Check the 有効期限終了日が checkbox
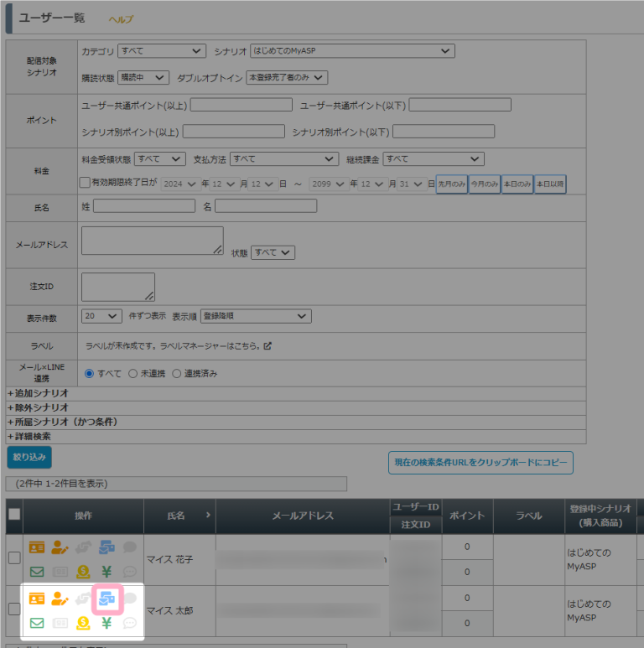644x648 pixels. (x=85, y=183)
